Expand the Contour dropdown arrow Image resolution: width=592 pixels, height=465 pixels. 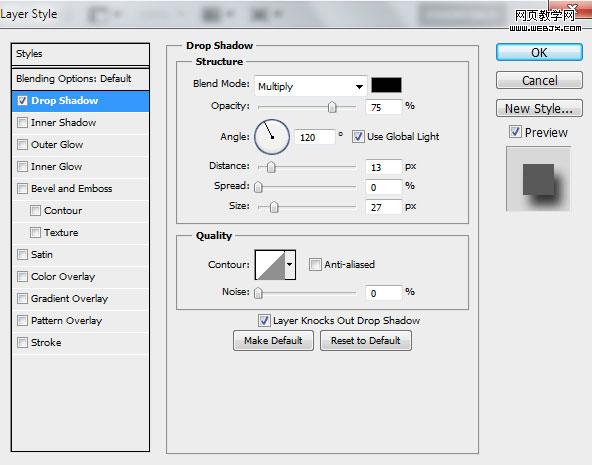(290, 265)
